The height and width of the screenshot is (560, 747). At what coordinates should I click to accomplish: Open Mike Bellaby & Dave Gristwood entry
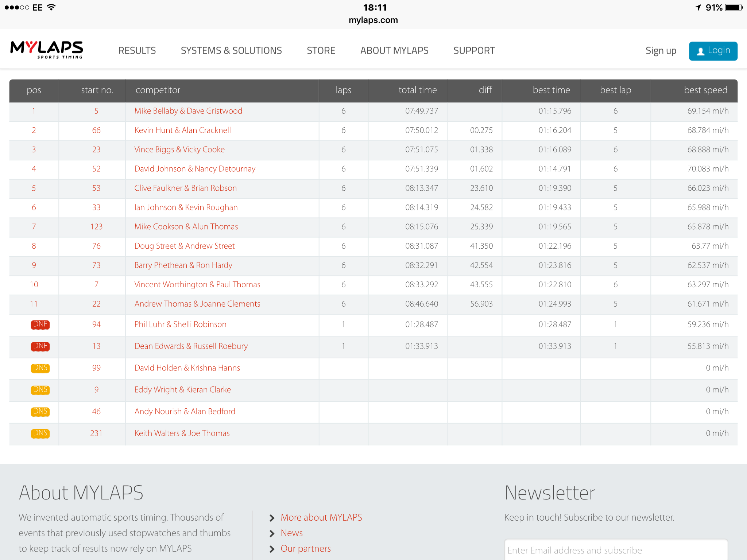pos(188,111)
